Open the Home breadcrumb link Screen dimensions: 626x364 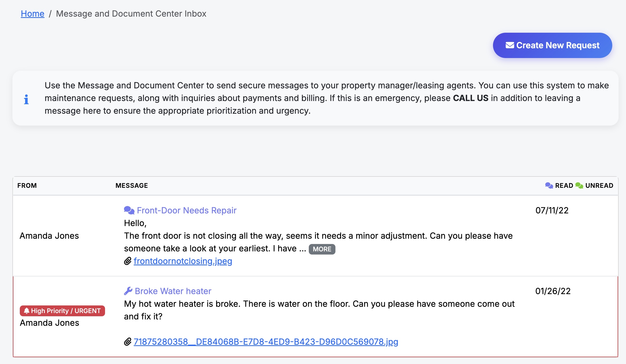32,13
